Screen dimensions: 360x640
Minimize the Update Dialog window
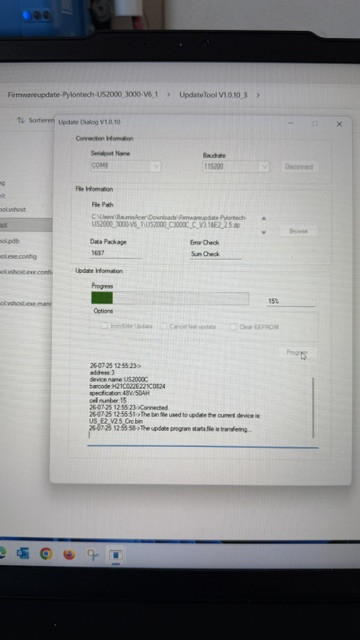click(291, 122)
